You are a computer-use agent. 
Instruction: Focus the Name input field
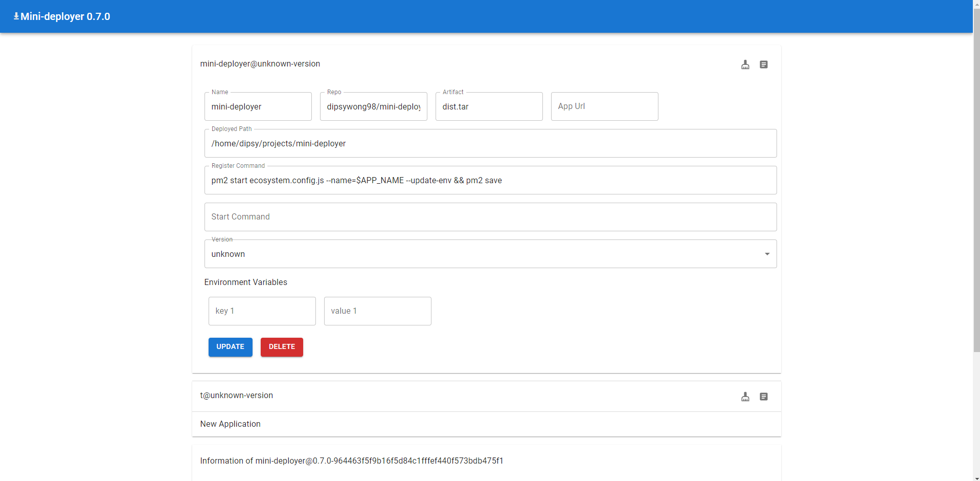coord(258,107)
